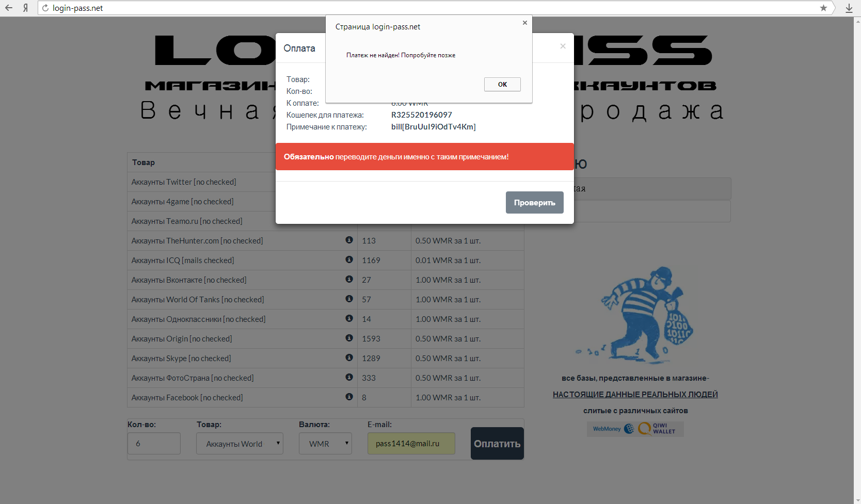Click "Аккаунты Skype [no checked]" text
Image resolution: width=861 pixels, height=504 pixels.
click(x=181, y=359)
